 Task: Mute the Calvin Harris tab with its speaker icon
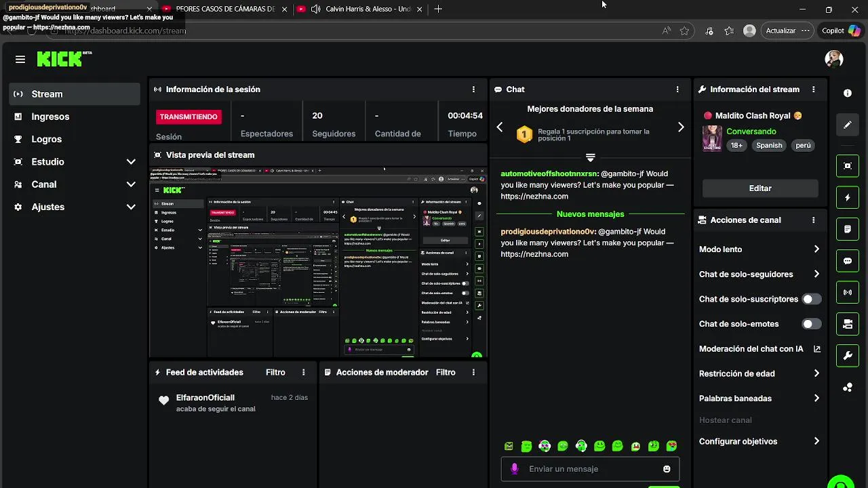point(315,9)
